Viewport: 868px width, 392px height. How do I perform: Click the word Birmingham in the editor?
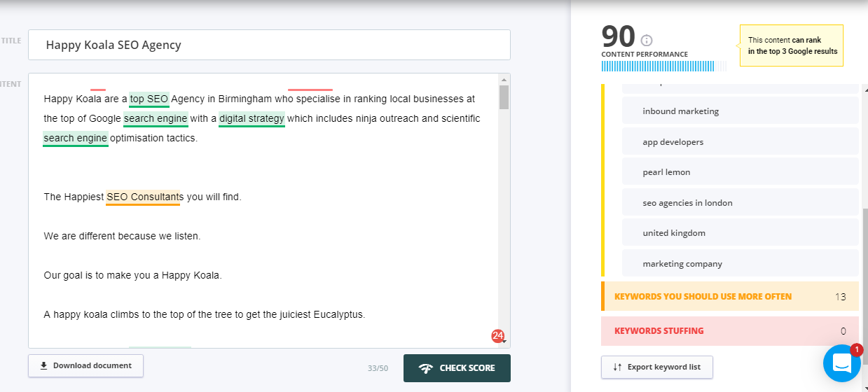coord(244,99)
